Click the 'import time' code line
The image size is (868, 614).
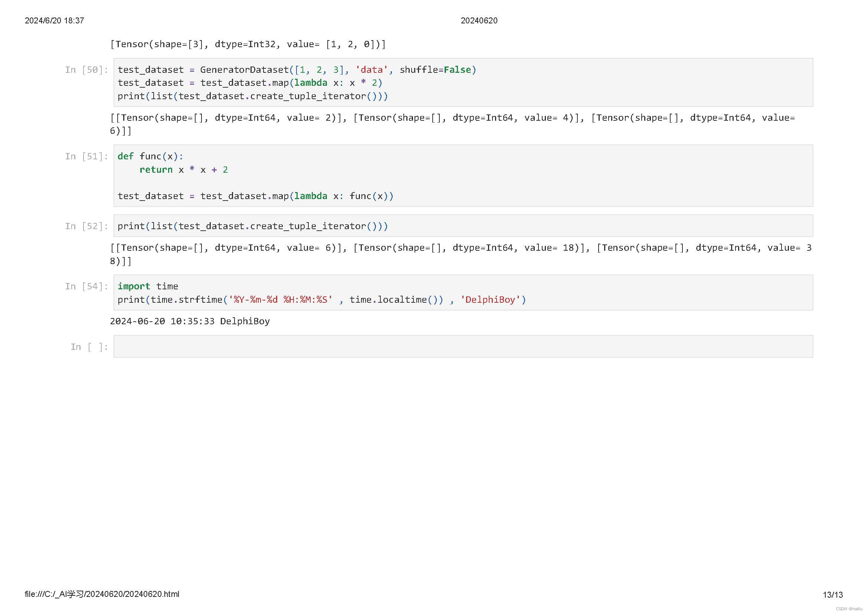147,287
